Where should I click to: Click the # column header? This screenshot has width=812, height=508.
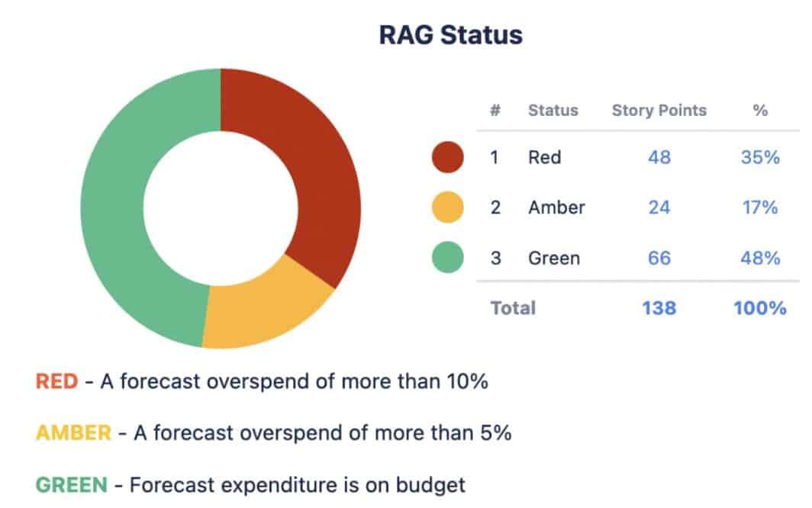click(x=495, y=111)
